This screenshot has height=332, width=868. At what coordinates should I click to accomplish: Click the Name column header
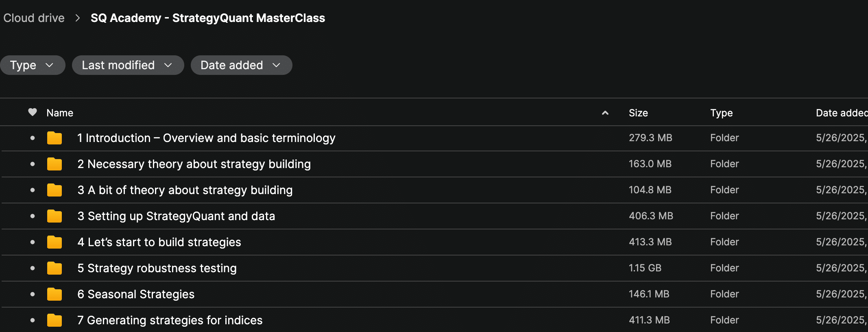pyautogui.click(x=60, y=113)
